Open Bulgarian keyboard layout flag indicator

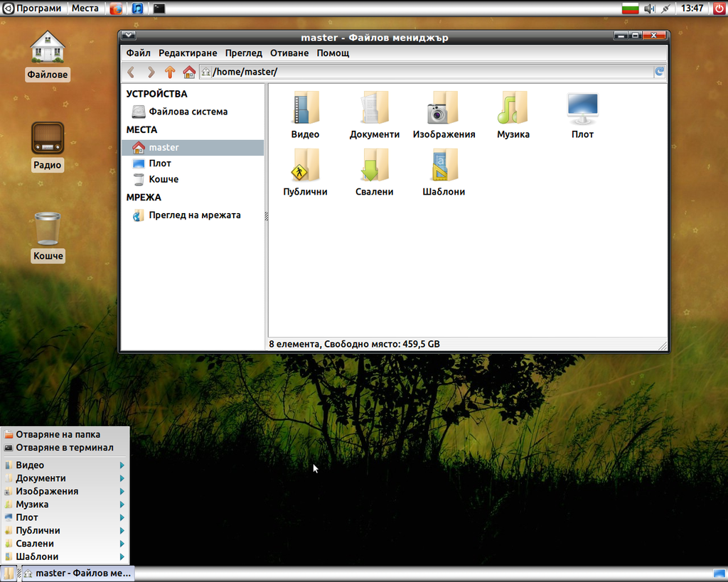(630, 9)
